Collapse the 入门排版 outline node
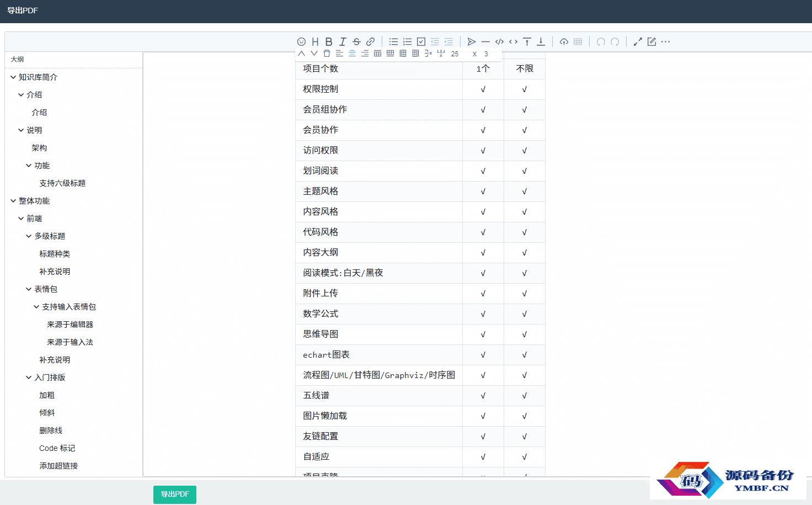The image size is (812, 505). [29, 378]
